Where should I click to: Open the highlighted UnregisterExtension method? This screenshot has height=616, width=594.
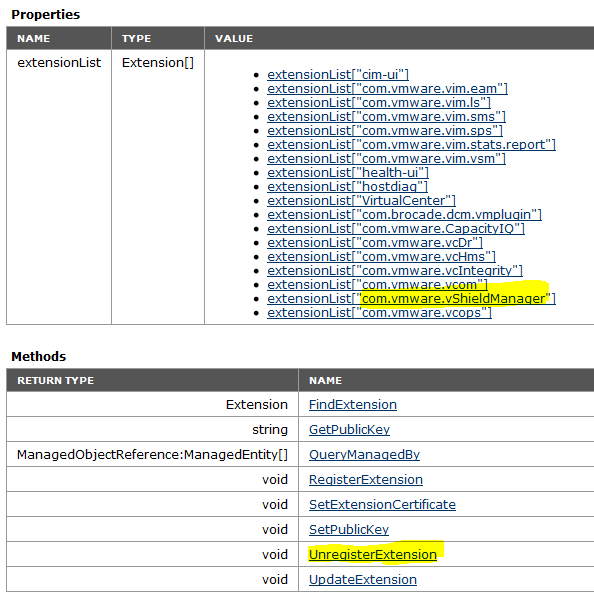click(373, 555)
